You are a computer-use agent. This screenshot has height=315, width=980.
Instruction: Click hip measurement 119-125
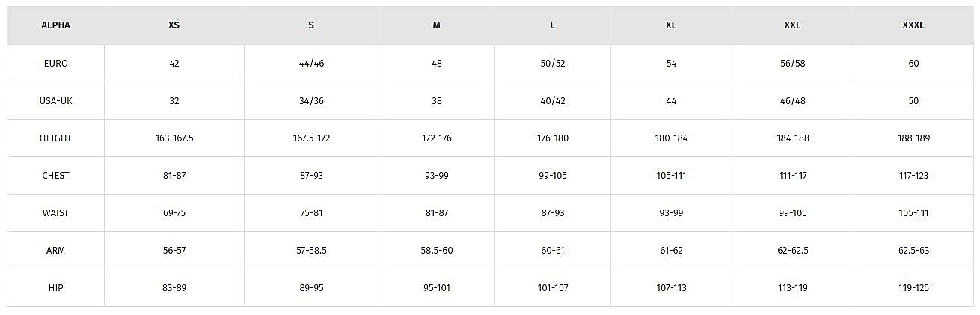click(913, 288)
